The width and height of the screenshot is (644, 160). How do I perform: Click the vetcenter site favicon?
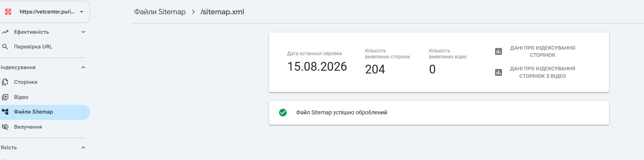pos(8,12)
